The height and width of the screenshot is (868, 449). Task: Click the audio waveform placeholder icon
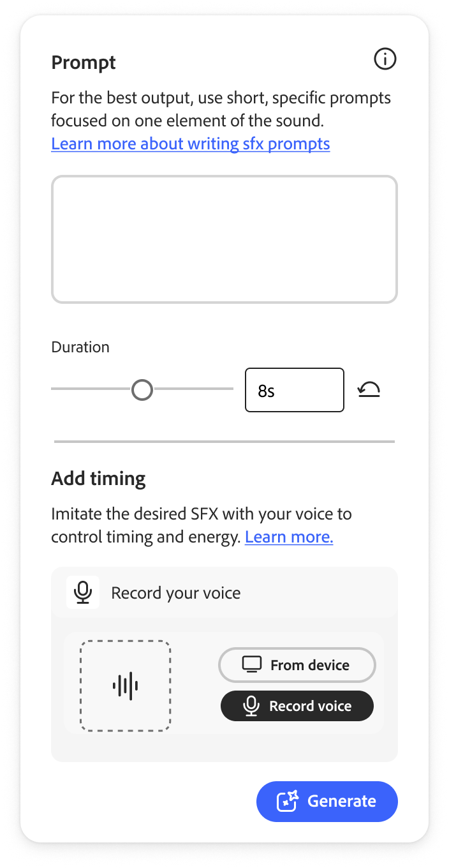pos(124,685)
